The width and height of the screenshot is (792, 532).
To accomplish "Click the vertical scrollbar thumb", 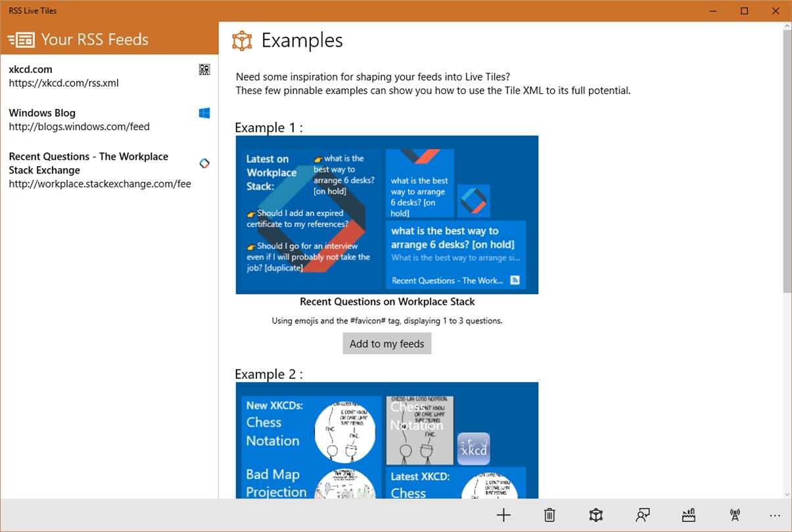I will pos(787,161).
